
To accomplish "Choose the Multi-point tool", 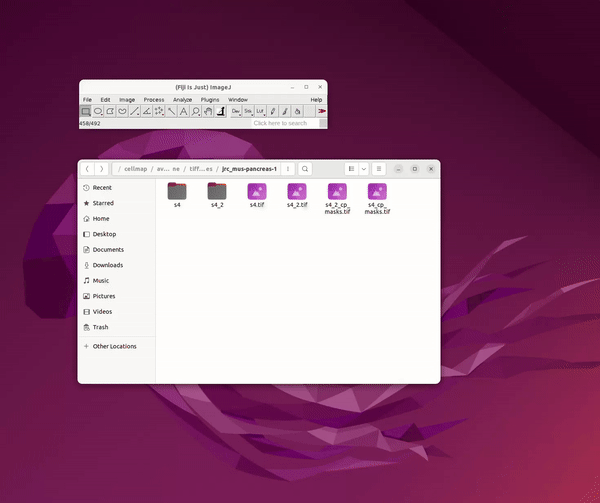I will coord(159,111).
